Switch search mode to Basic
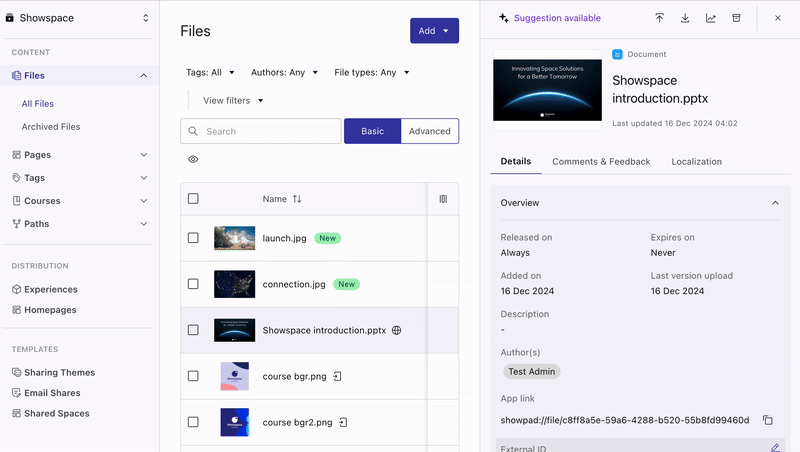This screenshot has height=452, width=800. point(372,131)
